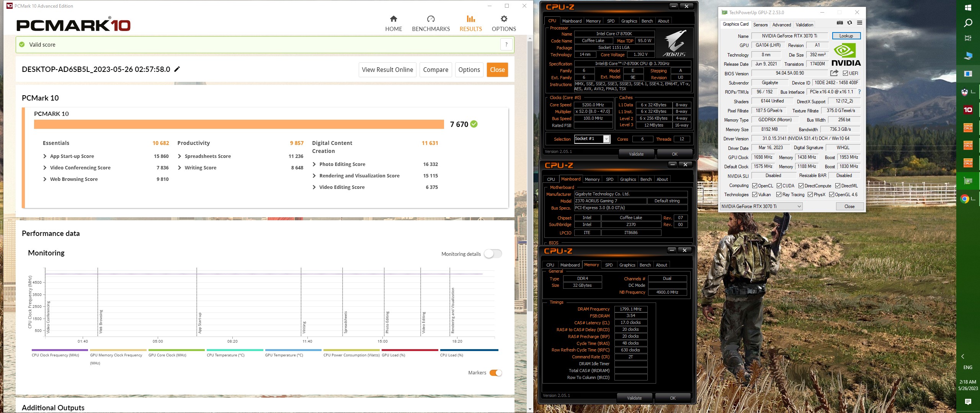
Task: Open the Graphics tab in Memory CPU-Z window
Action: 627,265
